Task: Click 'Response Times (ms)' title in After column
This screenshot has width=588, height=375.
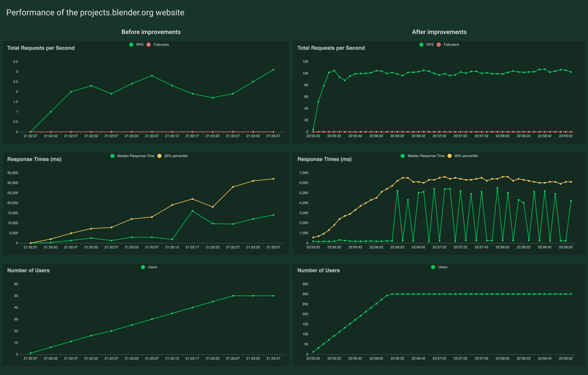Action: point(324,159)
